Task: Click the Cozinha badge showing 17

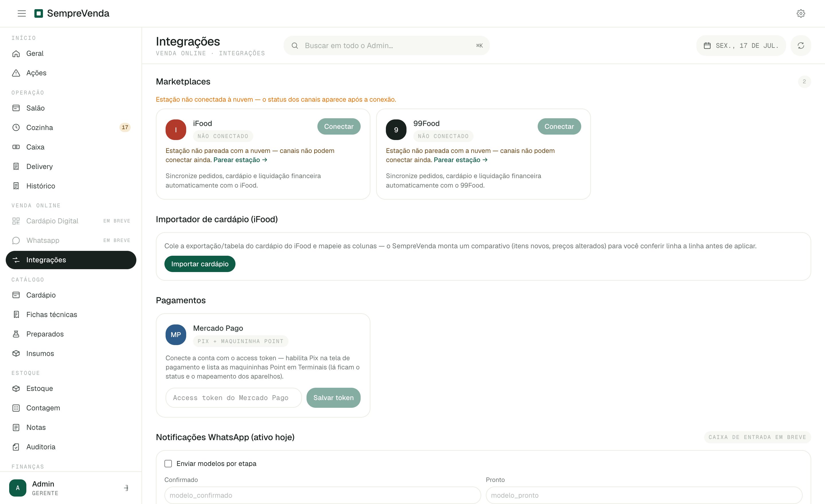Action: coord(125,127)
